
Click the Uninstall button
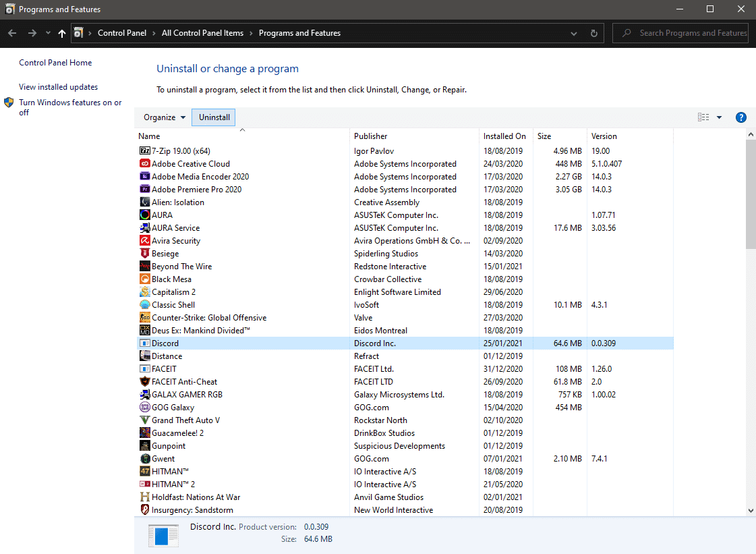coord(214,117)
